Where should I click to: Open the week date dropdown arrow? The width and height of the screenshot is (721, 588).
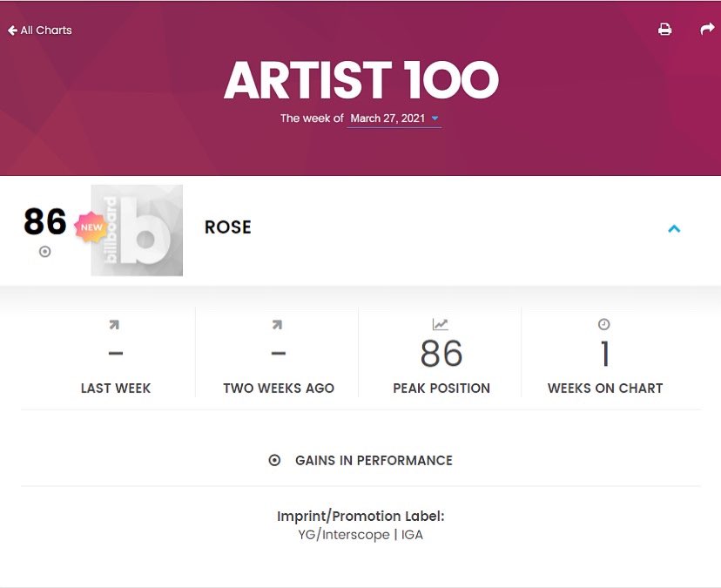coord(435,118)
